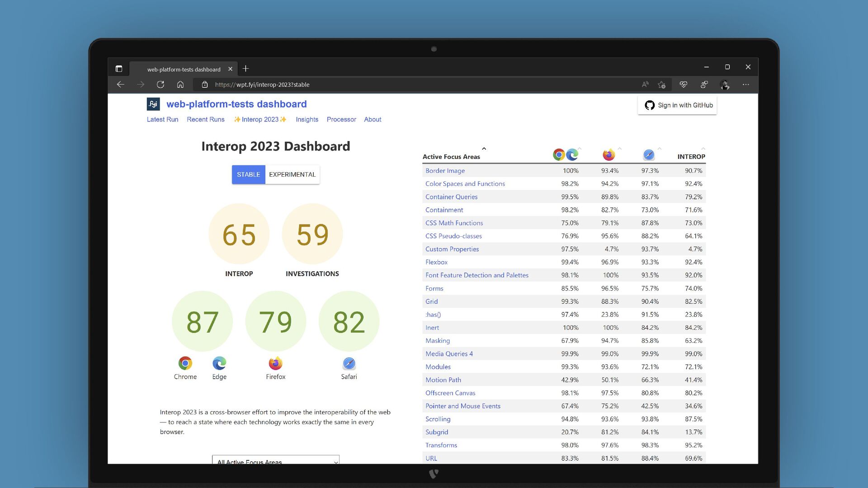
Task: Click the INTEROP score 65 circle
Action: [239, 234]
